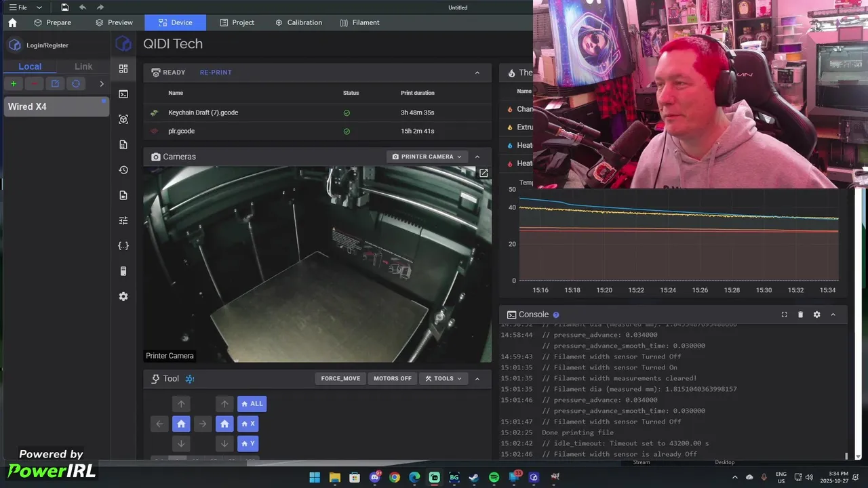This screenshot has width=868, height=488.
Task: Click the console help question-mark icon
Action: 556,315
